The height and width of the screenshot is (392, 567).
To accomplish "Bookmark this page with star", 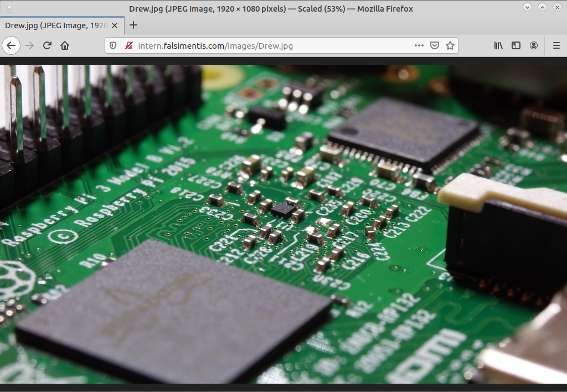I will coord(450,45).
